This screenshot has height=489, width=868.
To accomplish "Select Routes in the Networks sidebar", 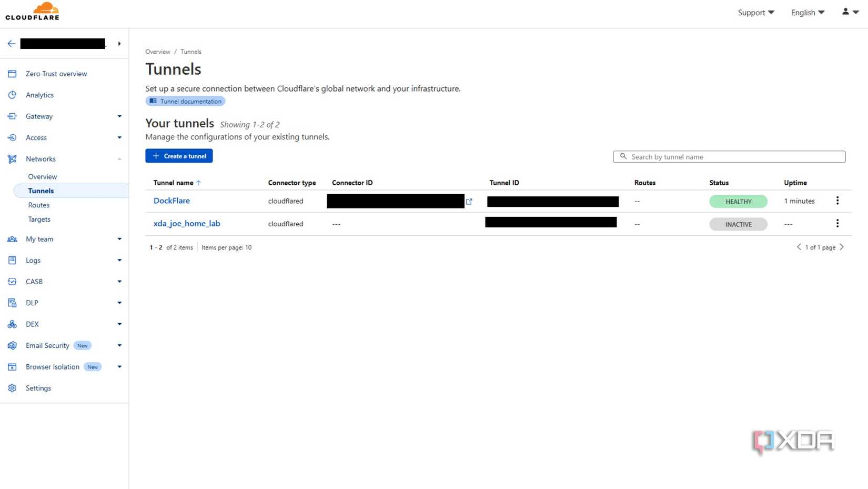I will [38, 205].
